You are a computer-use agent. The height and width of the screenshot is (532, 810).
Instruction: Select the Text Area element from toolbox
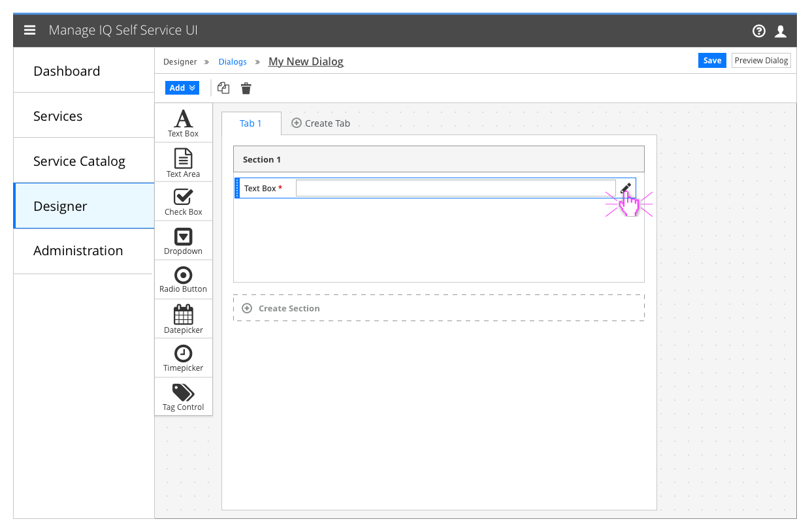[183, 162]
